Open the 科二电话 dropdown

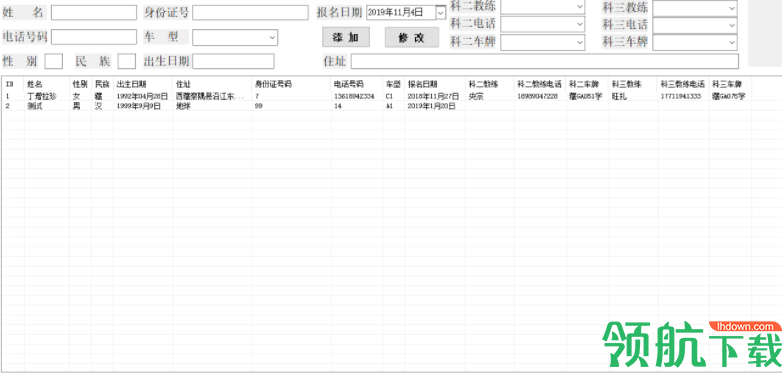pos(543,24)
